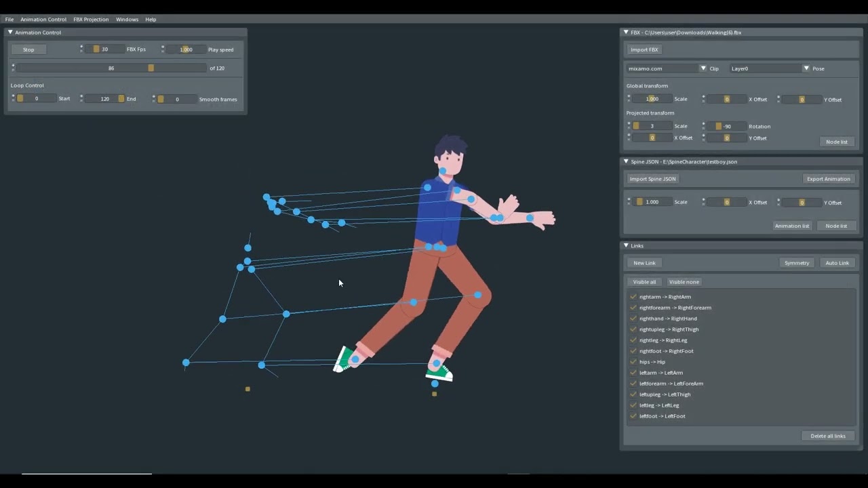The image size is (868, 488).
Task: Click the Spine JSON Scale slider
Action: [x=652, y=202]
